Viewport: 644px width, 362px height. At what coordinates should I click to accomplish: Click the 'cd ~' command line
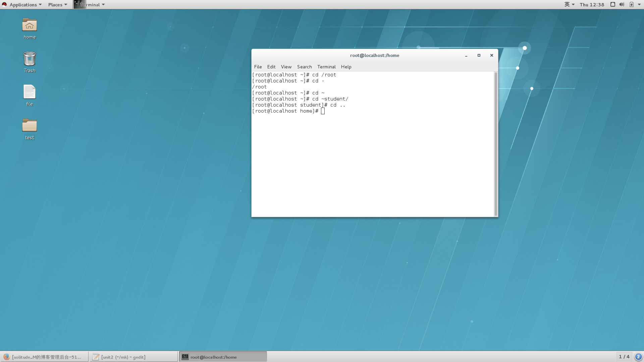288,93
